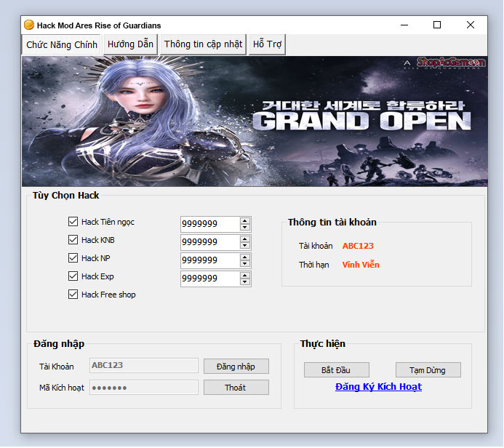The image size is (504, 448).
Task: Open the Hỗ Trợ tab
Action: coord(267,44)
